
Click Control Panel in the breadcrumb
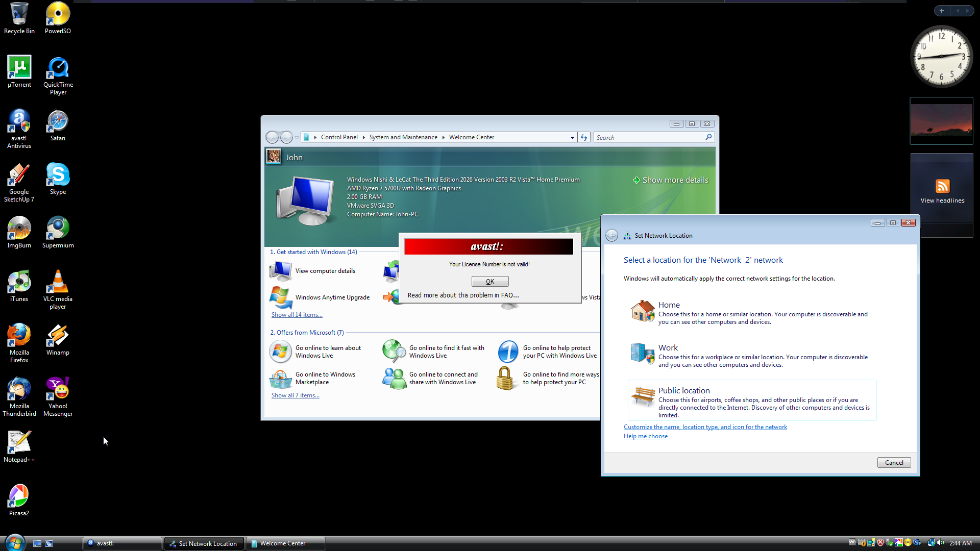coord(339,137)
